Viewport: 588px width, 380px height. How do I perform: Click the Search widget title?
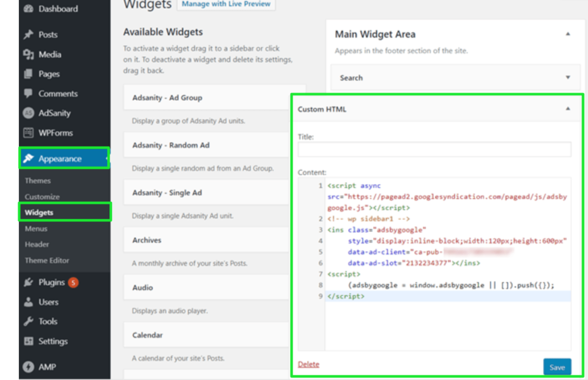tap(351, 78)
